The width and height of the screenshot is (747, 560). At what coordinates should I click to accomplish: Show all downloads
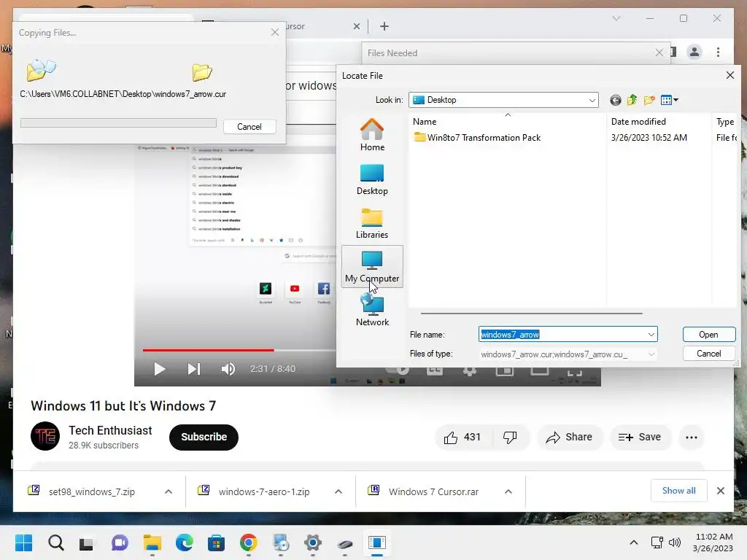[678, 491]
